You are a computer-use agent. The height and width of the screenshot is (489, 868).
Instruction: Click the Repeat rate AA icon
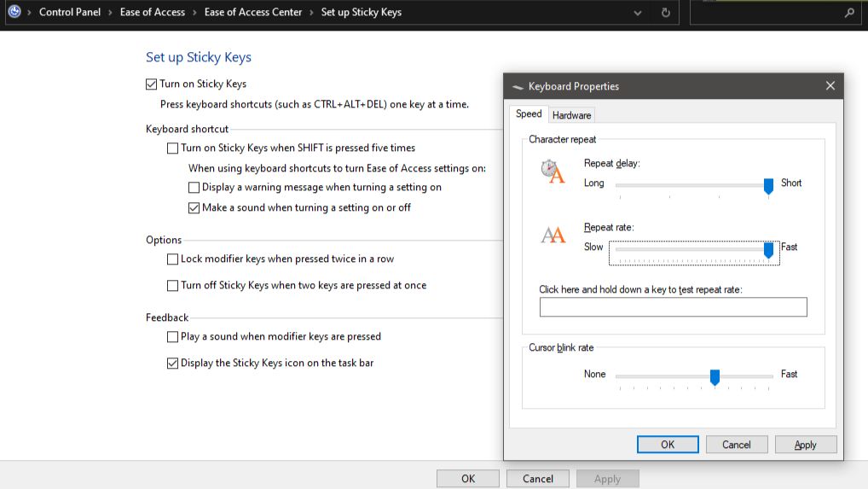click(553, 235)
